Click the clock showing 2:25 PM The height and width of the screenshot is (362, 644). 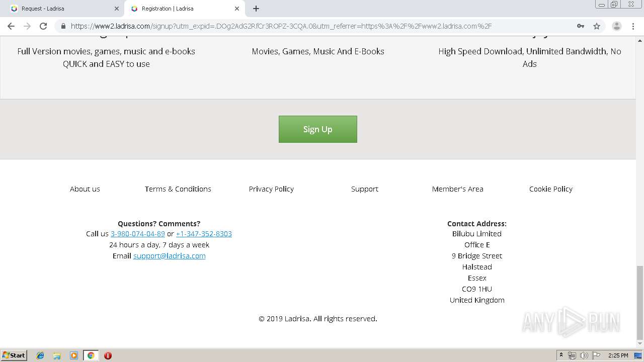[x=618, y=355]
